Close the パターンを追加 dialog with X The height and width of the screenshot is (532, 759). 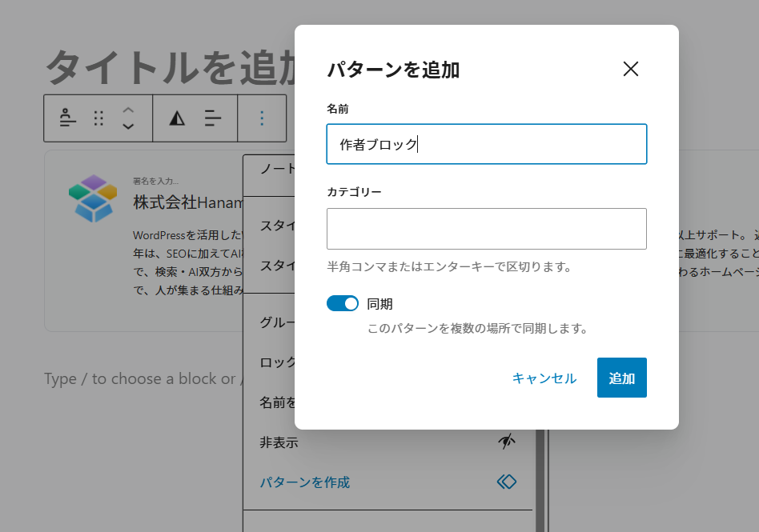click(x=630, y=69)
